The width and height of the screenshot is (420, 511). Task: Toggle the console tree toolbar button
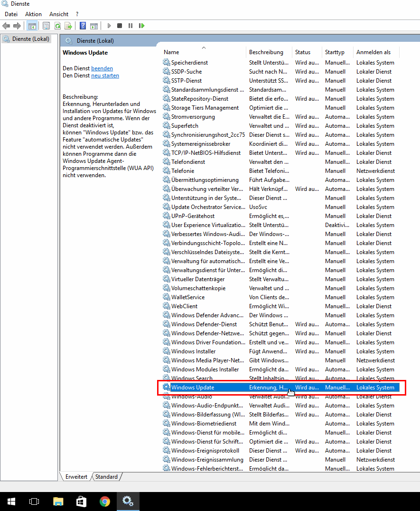(x=32, y=26)
